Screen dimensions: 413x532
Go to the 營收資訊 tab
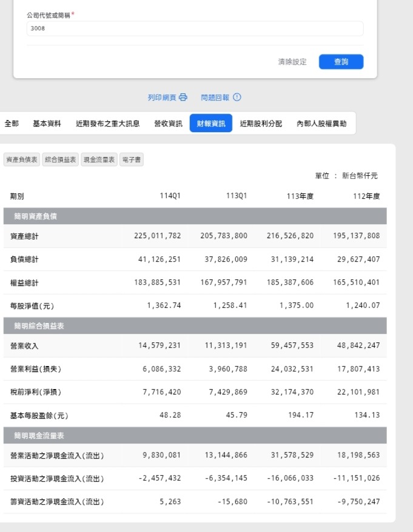tap(168, 123)
